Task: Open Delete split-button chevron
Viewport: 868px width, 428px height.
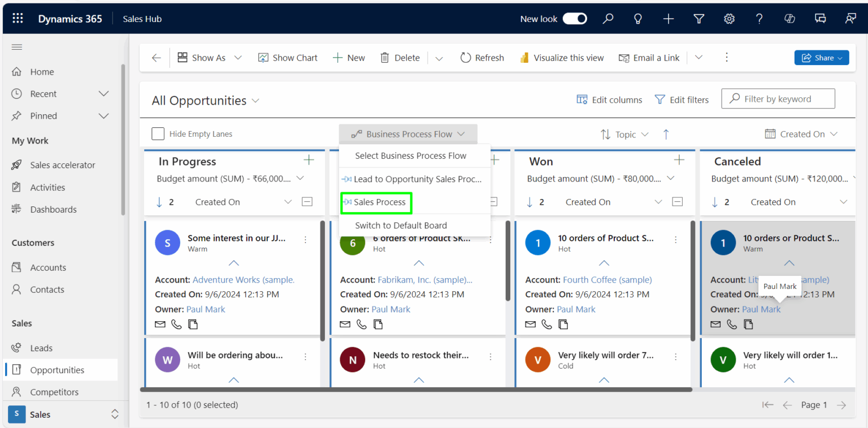Action: pos(439,58)
